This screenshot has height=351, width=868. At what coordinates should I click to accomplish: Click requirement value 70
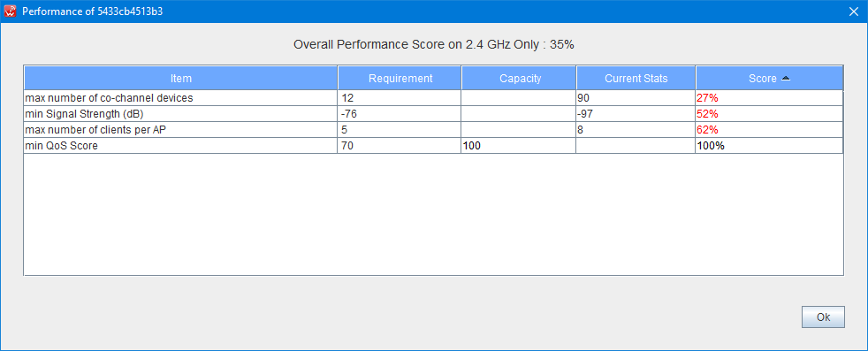(x=346, y=146)
